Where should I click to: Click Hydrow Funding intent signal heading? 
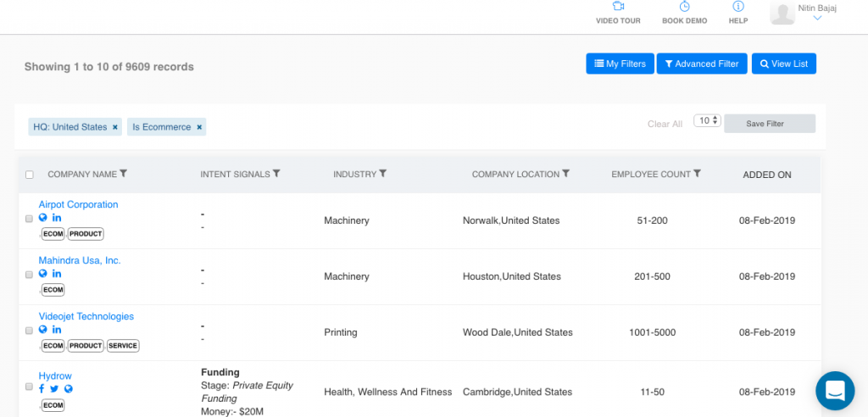(x=220, y=372)
